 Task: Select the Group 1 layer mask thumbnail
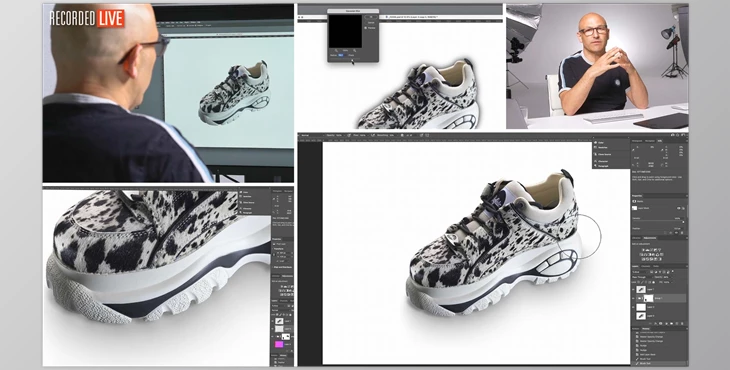point(649,298)
